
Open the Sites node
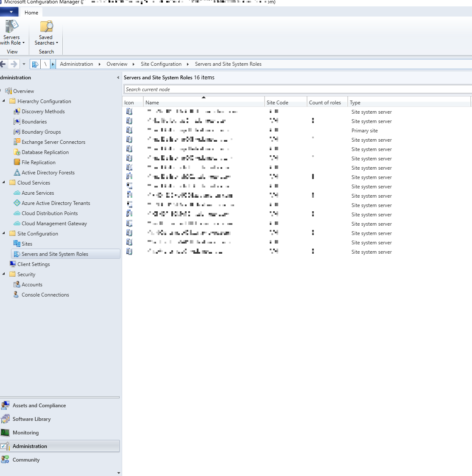(x=27, y=244)
